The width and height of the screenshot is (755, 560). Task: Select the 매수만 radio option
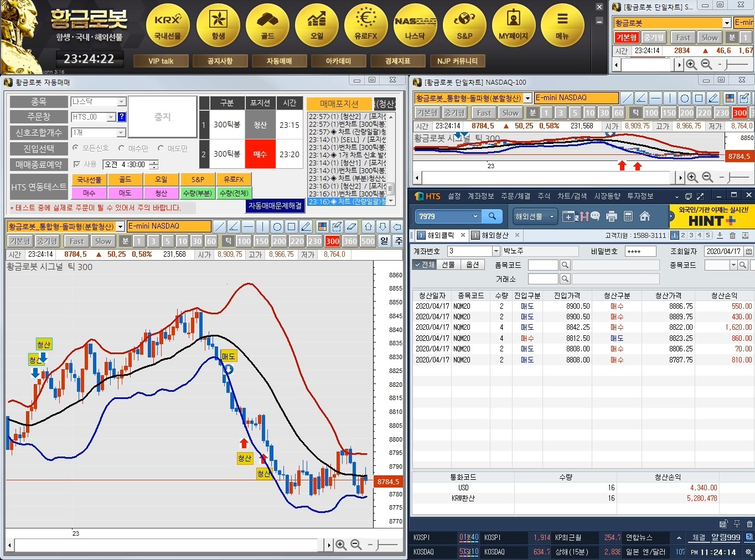[122, 148]
